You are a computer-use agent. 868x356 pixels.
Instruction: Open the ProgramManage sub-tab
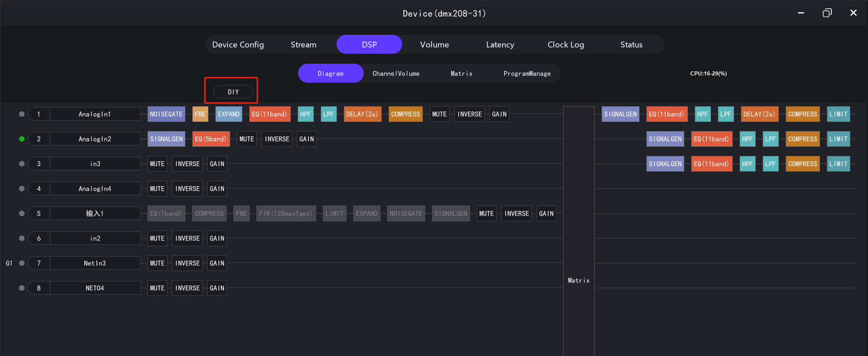coord(527,73)
